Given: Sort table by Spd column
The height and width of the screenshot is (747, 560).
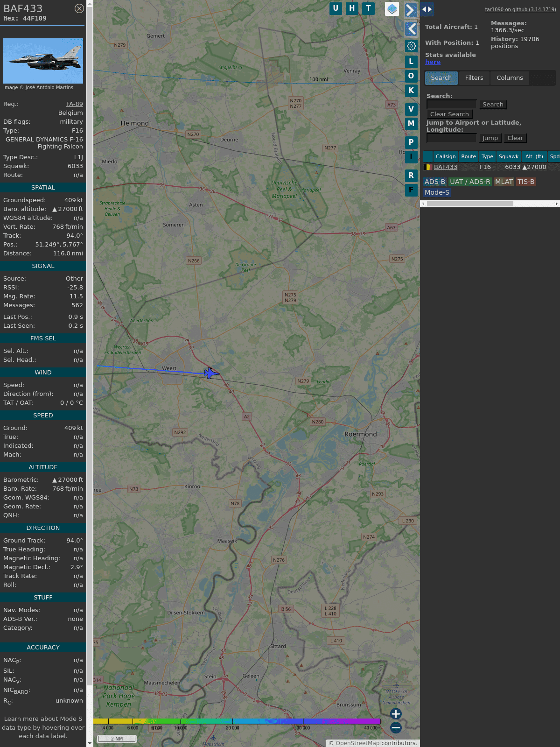Looking at the screenshot, I should (x=554, y=157).
